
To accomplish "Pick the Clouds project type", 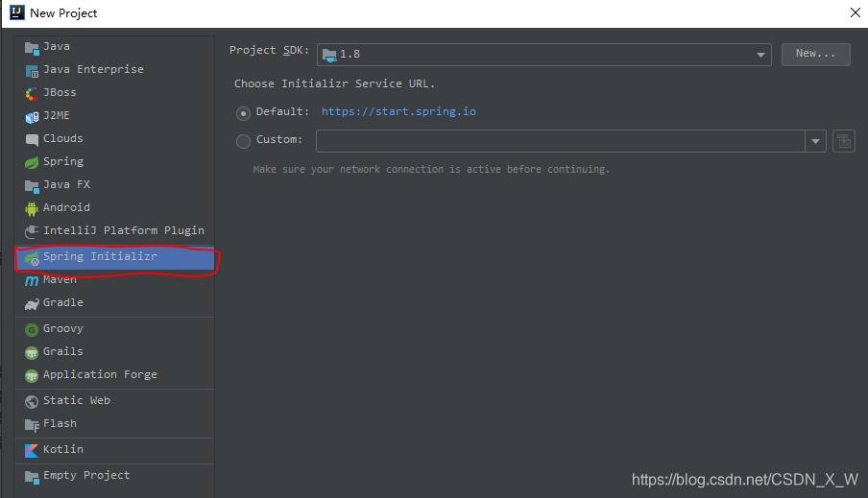I will click(x=114, y=138).
